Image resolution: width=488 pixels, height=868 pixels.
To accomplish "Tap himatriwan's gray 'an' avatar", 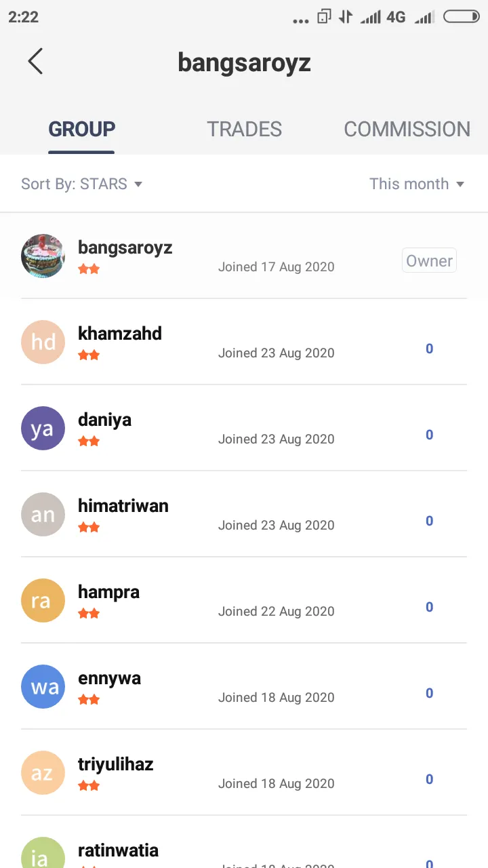I will [x=43, y=514].
